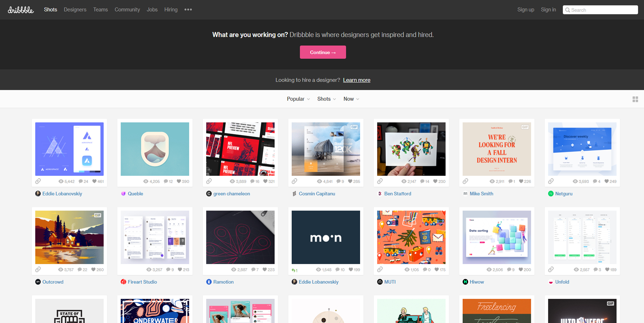Open Mike Smith profile link

point(481,194)
